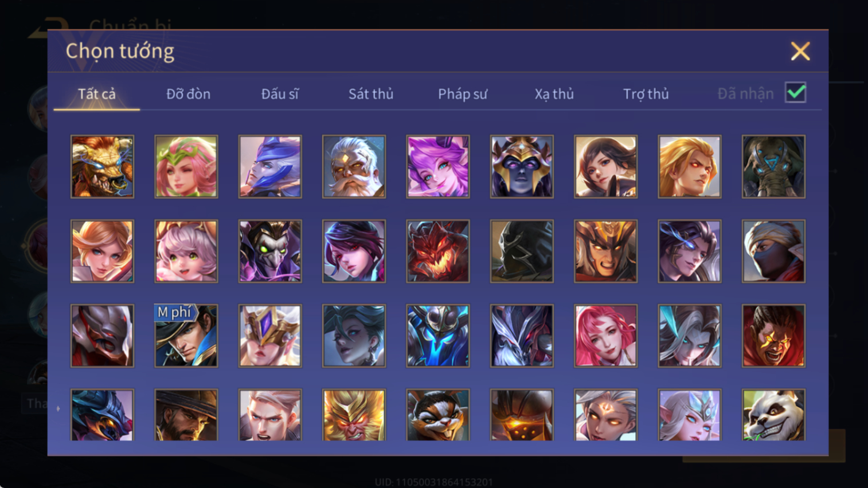The width and height of the screenshot is (868, 488).
Task: Close the Chọn tướng dialog
Action: pos(800,51)
